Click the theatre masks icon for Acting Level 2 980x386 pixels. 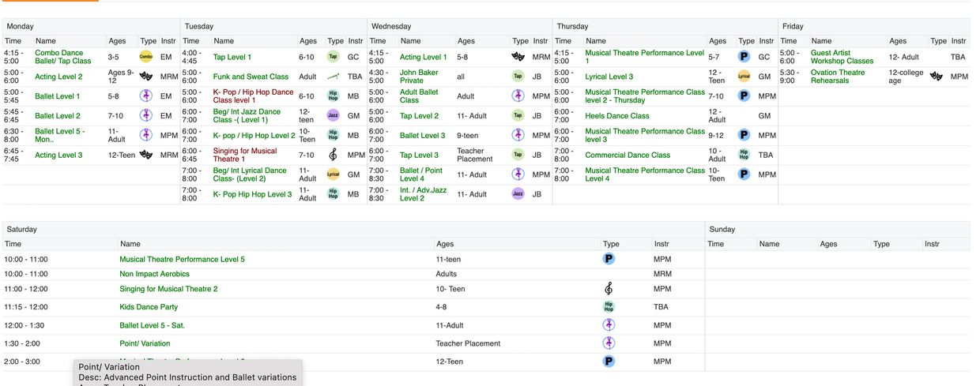tap(145, 77)
